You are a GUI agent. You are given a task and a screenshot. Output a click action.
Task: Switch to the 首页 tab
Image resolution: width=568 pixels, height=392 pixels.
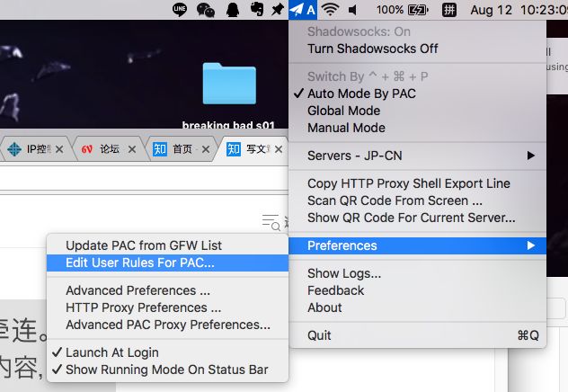pyautogui.click(x=182, y=149)
